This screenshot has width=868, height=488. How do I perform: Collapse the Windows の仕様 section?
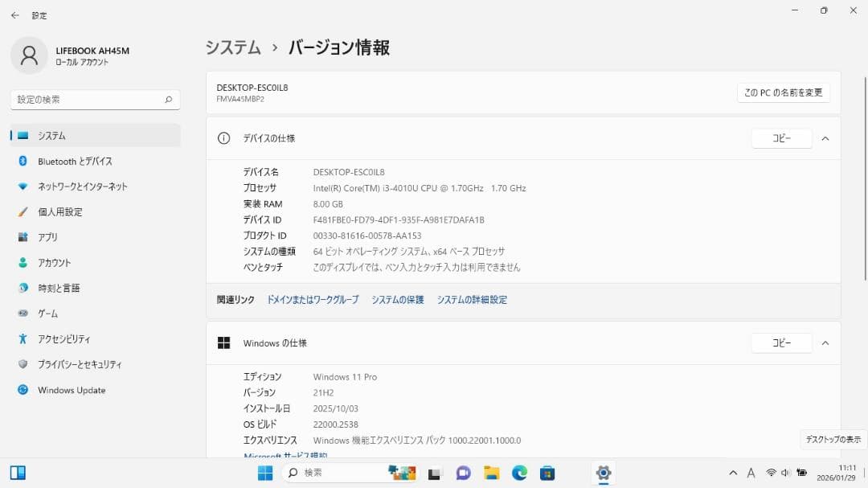825,342
